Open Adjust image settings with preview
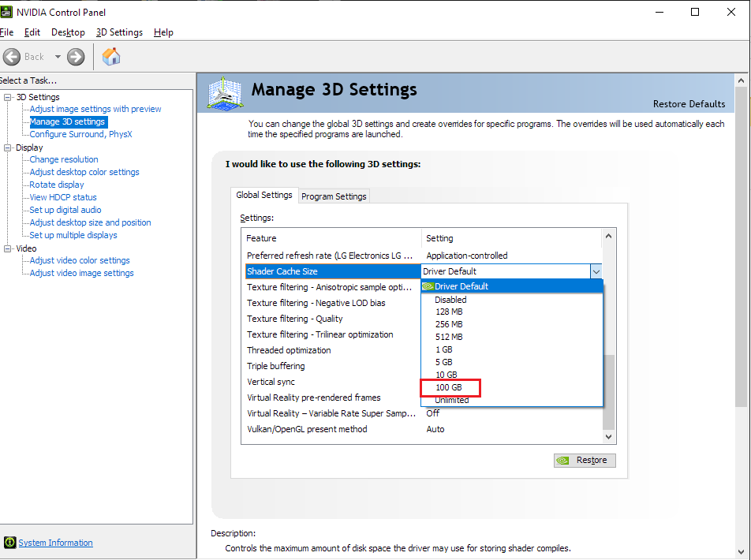This screenshot has width=751, height=560. pyautogui.click(x=95, y=109)
